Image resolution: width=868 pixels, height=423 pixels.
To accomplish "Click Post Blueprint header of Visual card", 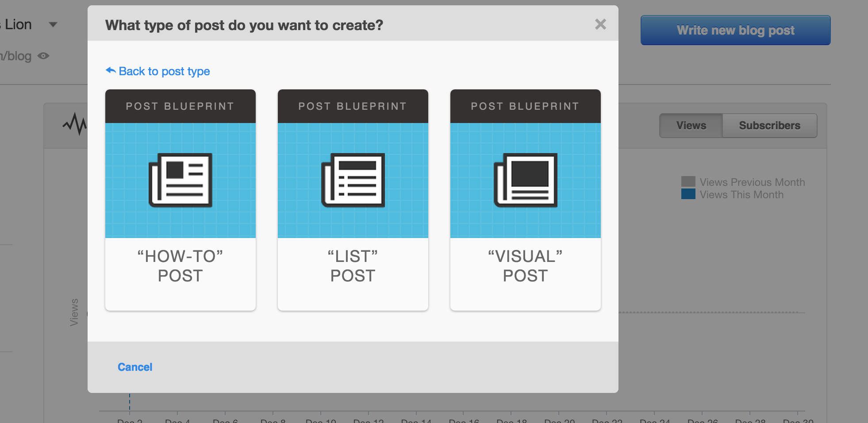I will [526, 106].
